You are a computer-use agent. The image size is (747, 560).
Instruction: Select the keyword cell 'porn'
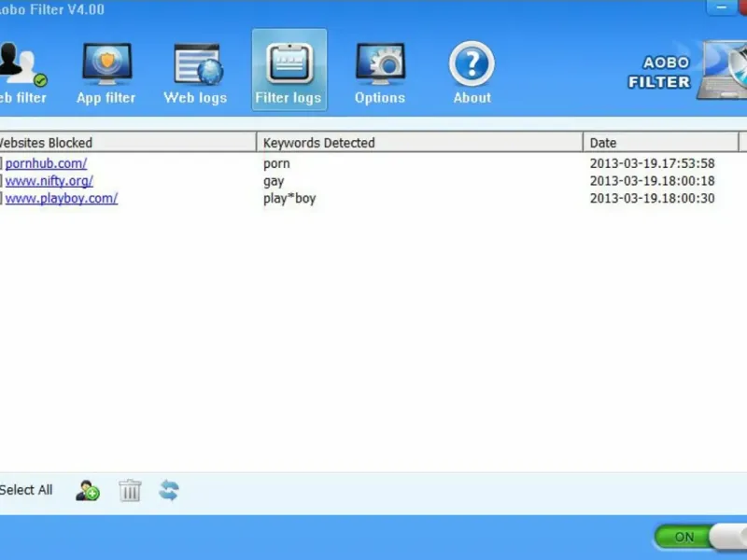click(276, 164)
